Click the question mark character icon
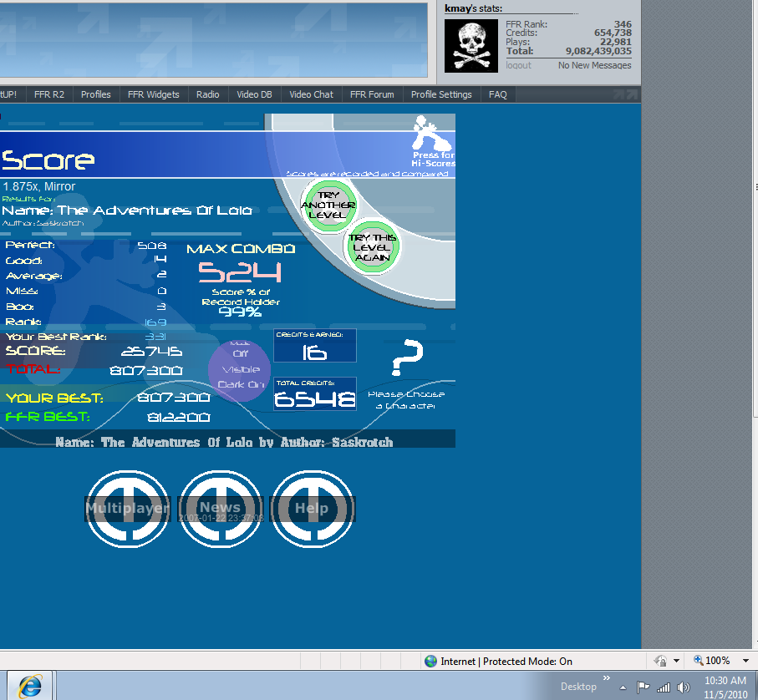The width and height of the screenshot is (758, 700). pyautogui.click(x=406, y=358)
